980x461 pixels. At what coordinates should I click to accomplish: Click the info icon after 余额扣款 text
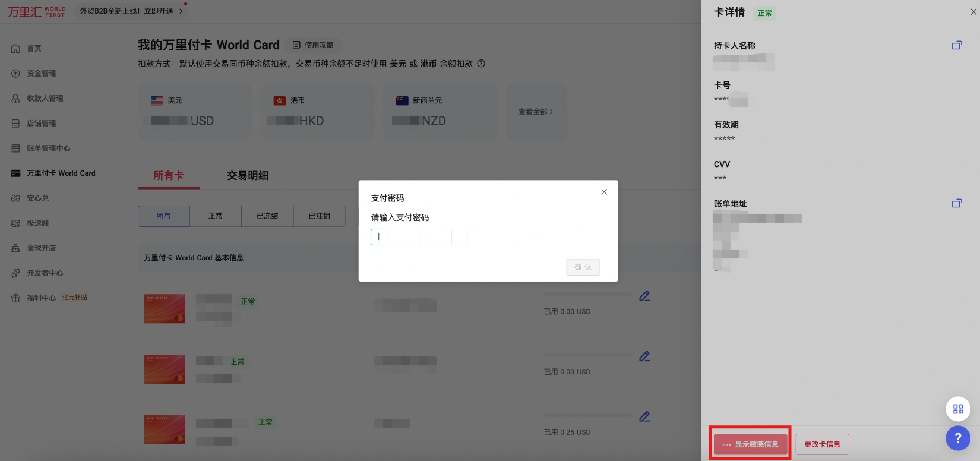[x=481, y=64]
